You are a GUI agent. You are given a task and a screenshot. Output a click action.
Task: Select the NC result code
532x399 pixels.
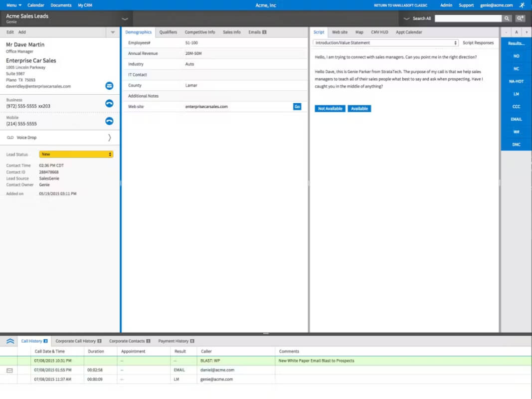click(517, 68)
